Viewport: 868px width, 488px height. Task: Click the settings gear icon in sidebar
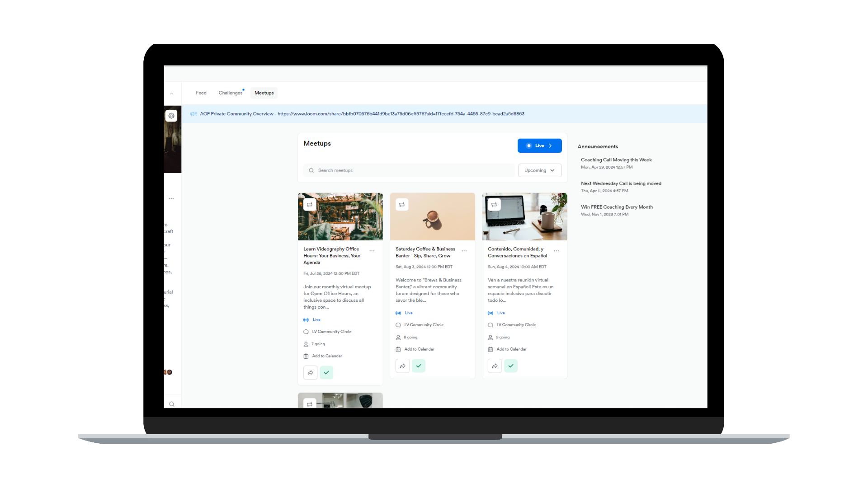click(x=171, y=116)
